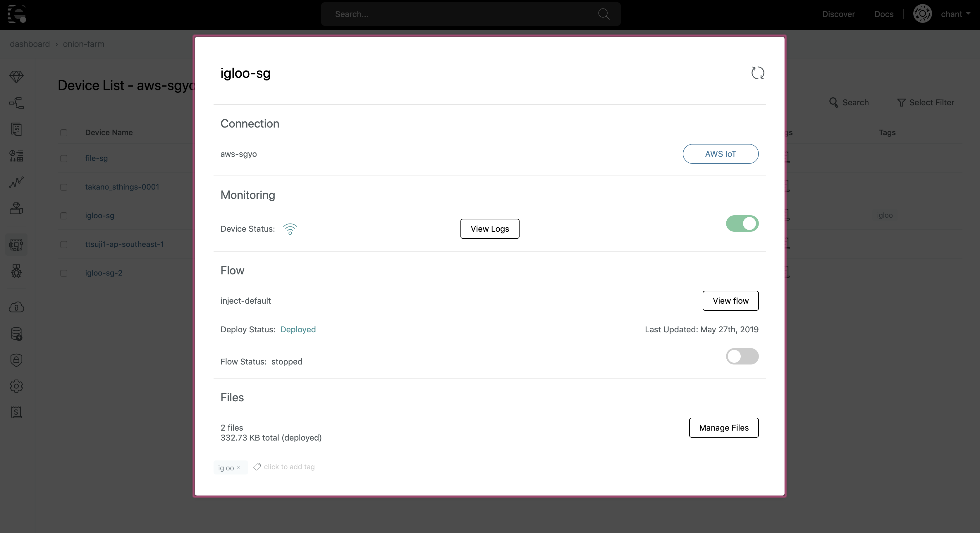The image size is (980, 533).
Task: Open the diamond icon in the sidebar
Action: (x=16, y=76)
